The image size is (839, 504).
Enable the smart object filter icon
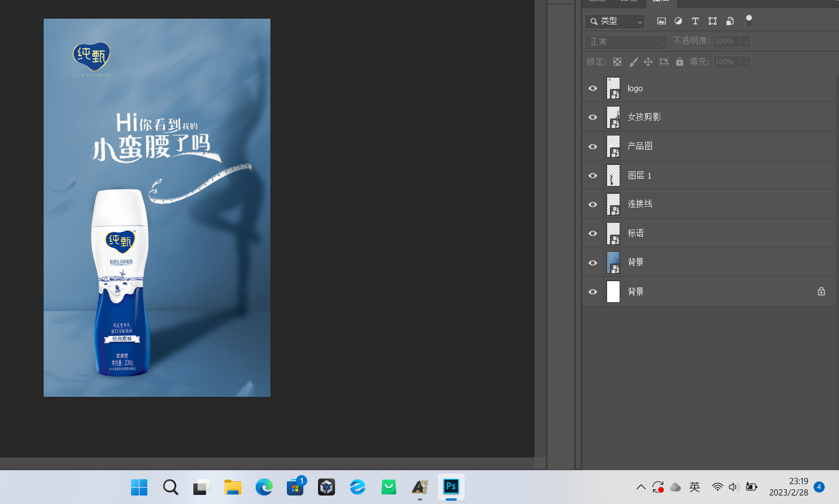pos(730,21)
